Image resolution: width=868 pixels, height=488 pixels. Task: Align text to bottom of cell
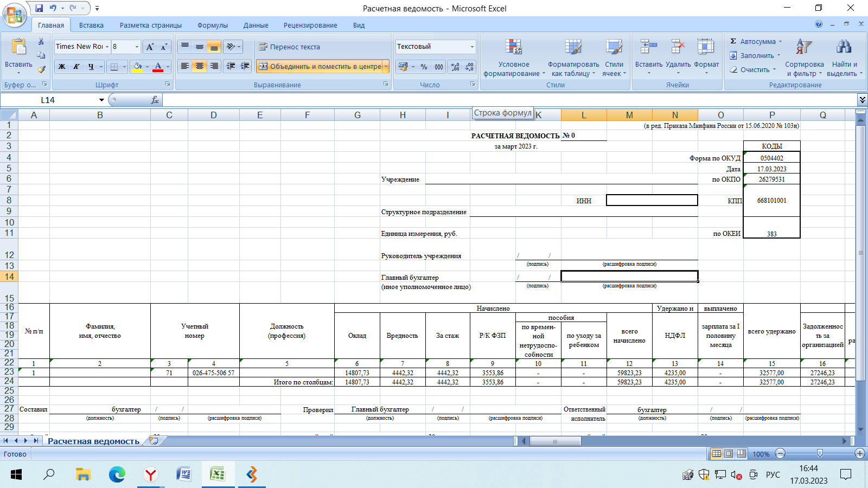tap(214, 47)
